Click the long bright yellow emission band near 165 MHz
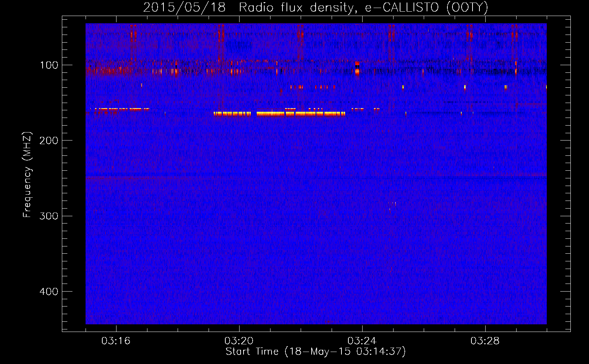The height and width of the screenshot is (364, 589). point(279,114)
